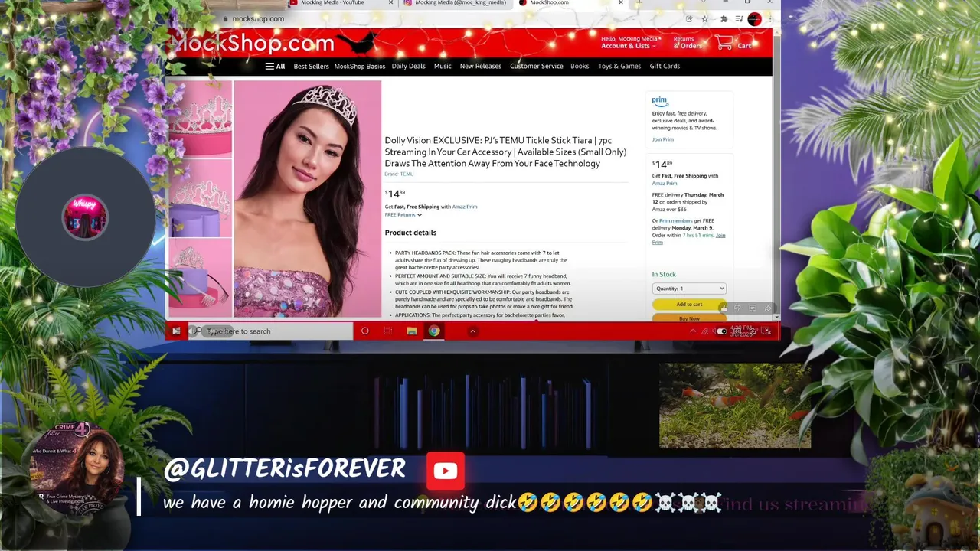Click the Prim members link

(675, 221)
